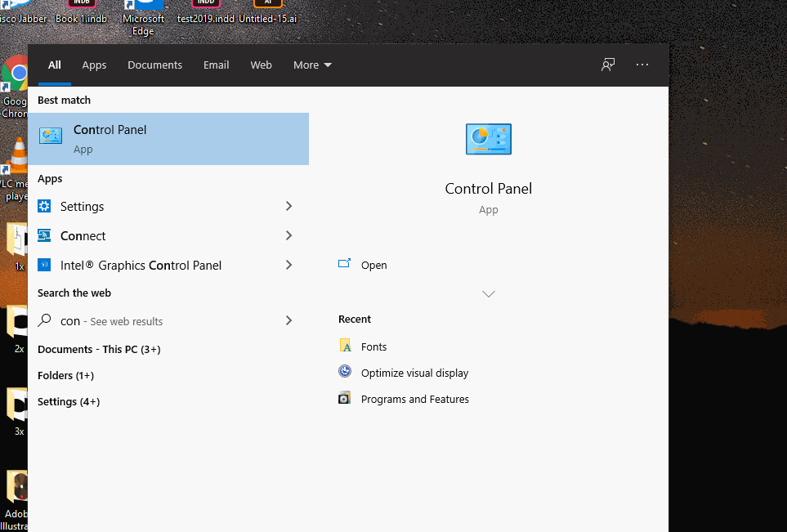
Task: Click the Settings gear icon in Apps list
Action: point(44,206)
